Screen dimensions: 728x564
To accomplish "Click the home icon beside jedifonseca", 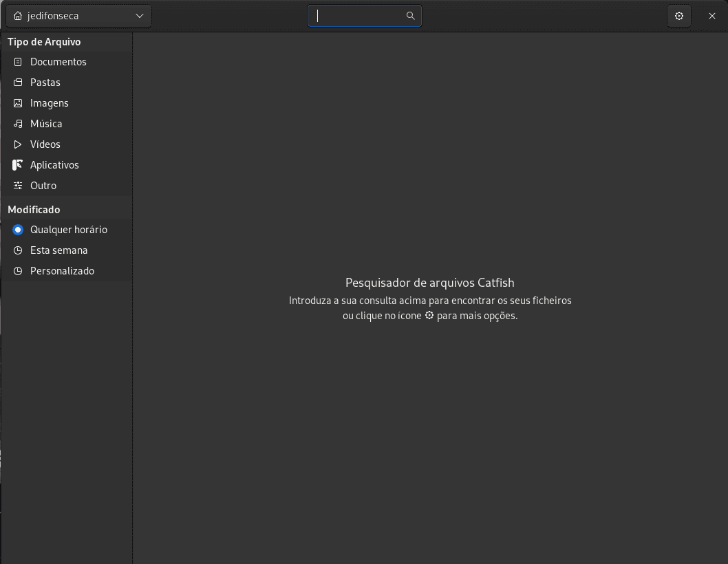I will click(x=18, y=16).
